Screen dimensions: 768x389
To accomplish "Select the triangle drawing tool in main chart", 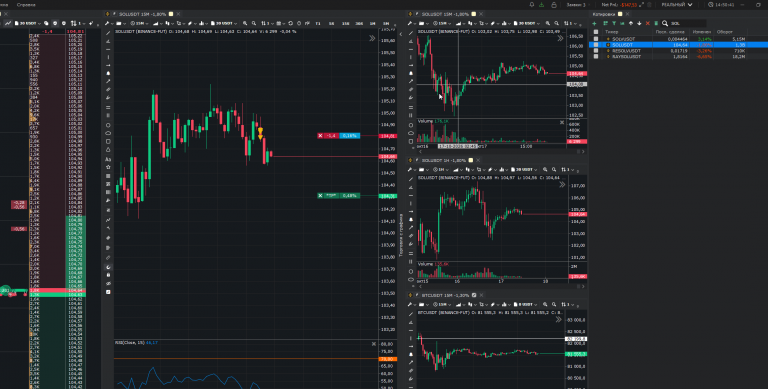I will click(108, 149).
